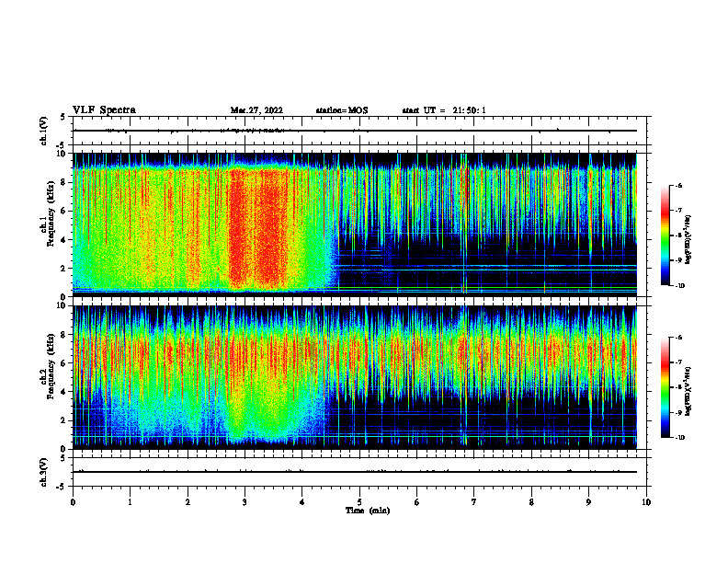Click the "-10" tick on ch.1 color bar
Viewport: 728px width, 563px height.
pos(679,286)
